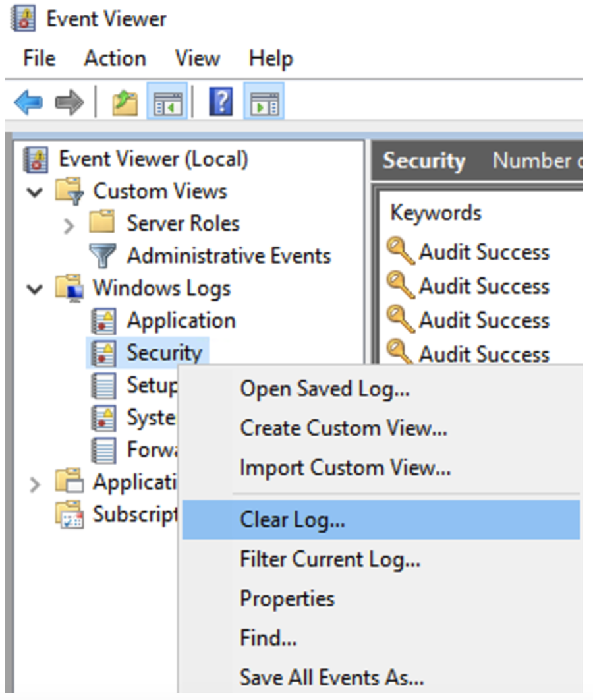593x700 pixels.
Task: Select Clear Log... in context menu
Action: [x=381, y=519]
